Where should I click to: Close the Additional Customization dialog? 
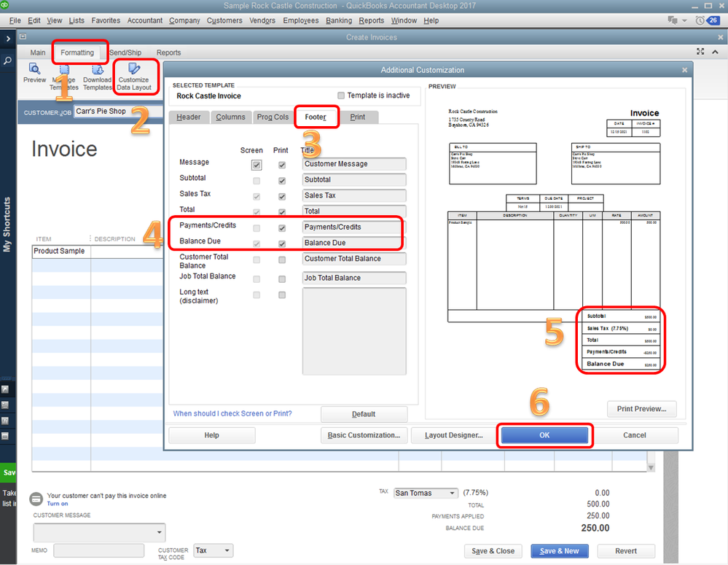[x=684, y=70]
